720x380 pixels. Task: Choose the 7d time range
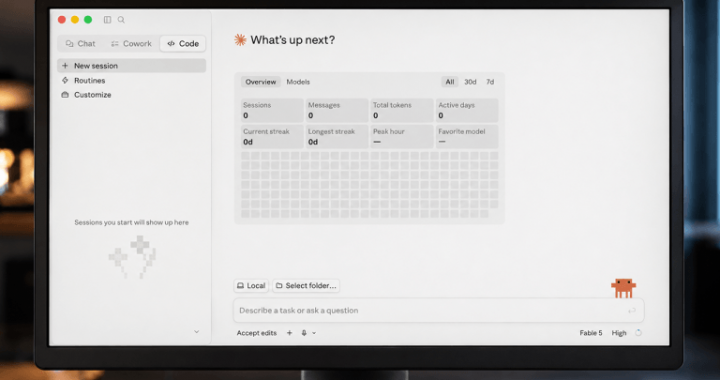point(490,82)
